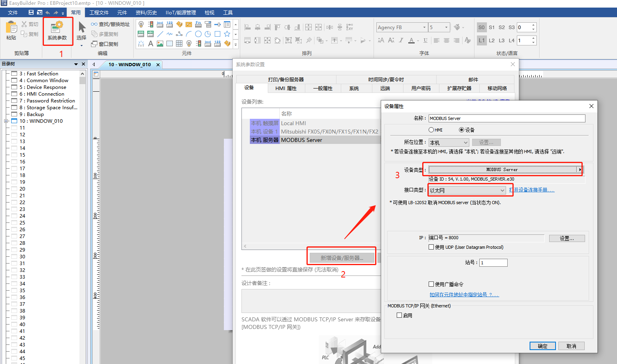The height and width of the screenshot is (364, 617).
Task: Click the 粘贴 paste icon
Action: click(x=11, y=30)
